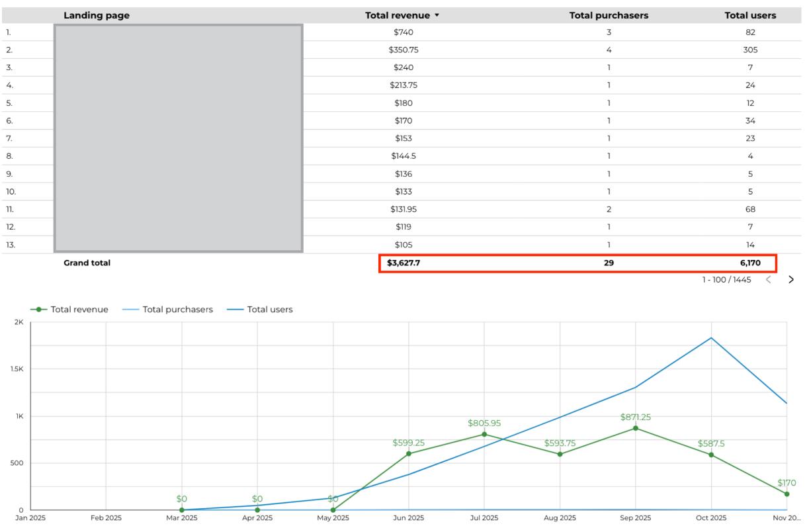Go to the next page of table results
This screenshot has width=811, height=532.
(x=791, y=280)
